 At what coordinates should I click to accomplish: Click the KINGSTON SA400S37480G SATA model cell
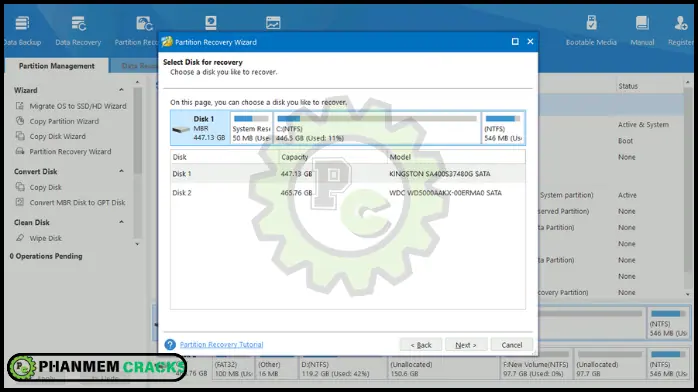pos(439,174)
